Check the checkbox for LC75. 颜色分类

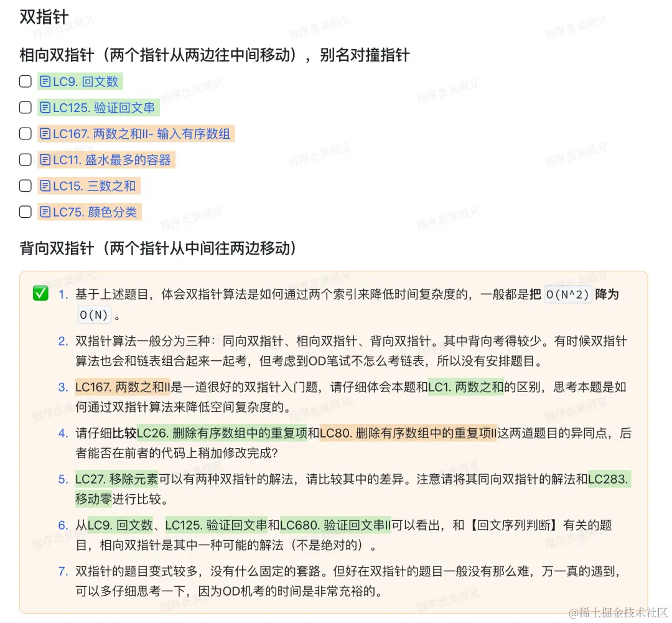point(25,212)
